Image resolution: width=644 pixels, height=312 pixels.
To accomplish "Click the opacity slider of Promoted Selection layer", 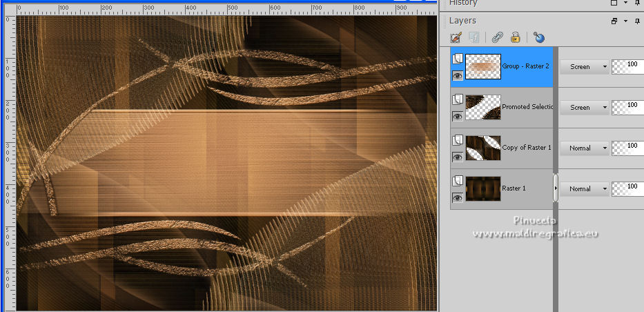I will 627,107.
